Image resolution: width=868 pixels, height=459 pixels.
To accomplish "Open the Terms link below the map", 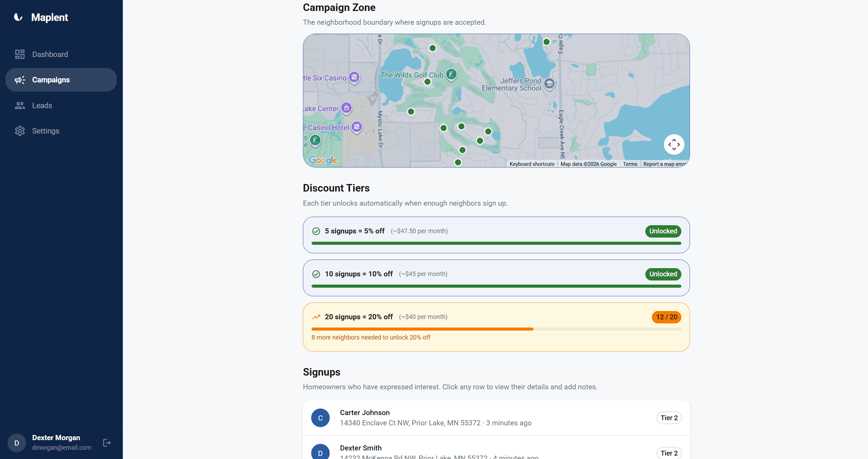I will 630,164.
